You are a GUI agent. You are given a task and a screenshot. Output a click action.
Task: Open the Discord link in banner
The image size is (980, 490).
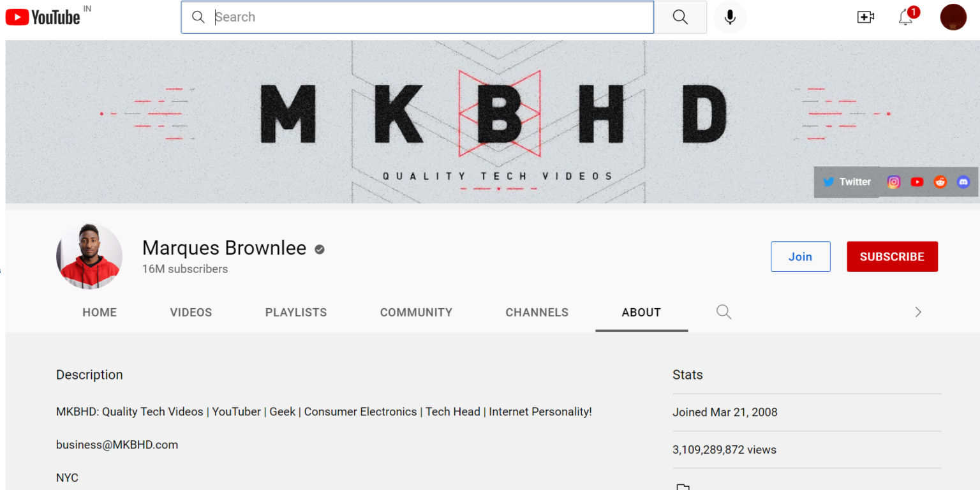pos(963,182)
